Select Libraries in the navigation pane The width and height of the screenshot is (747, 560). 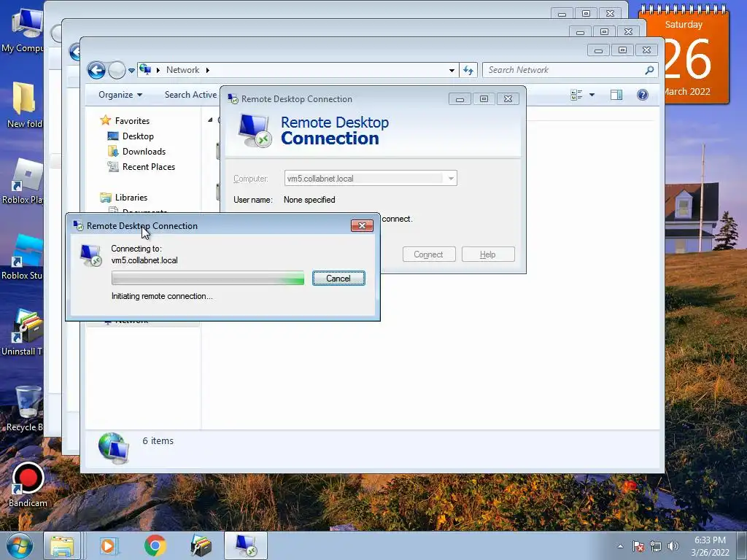point(131,197)
